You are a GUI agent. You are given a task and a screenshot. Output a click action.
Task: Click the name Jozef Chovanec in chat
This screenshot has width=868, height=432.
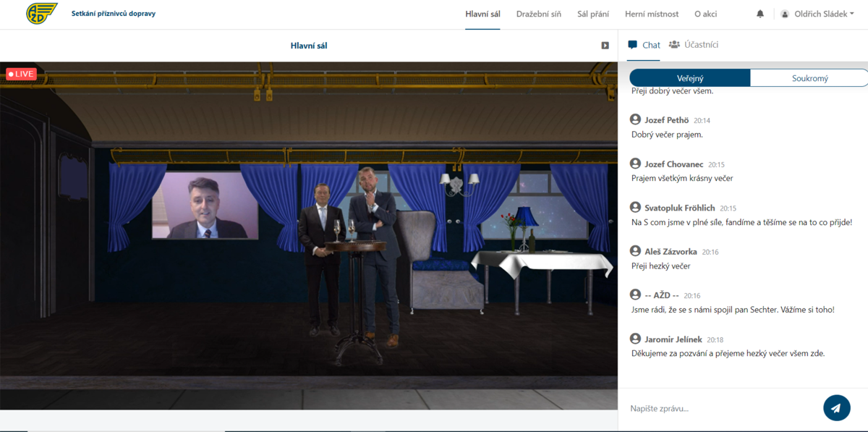[x=674, y=164]
